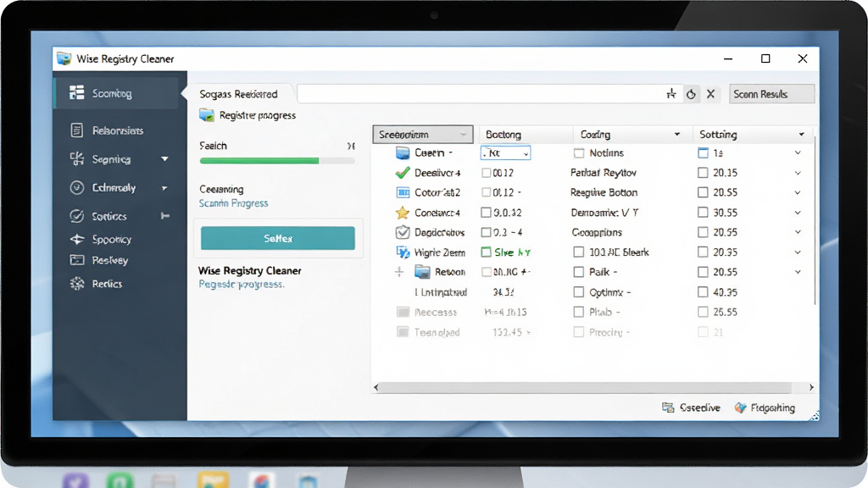Check the 00.12 box in Deesilver row

(486, 173)
